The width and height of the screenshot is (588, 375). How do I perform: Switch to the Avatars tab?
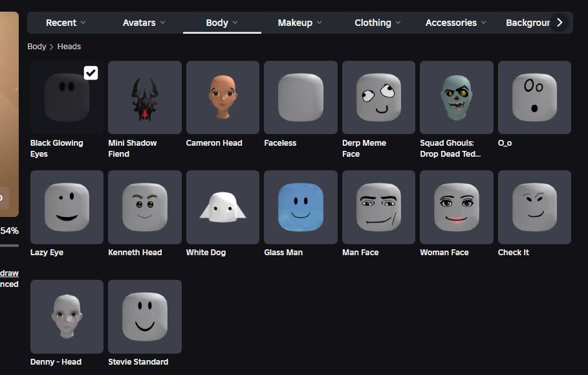pos(144,23)
